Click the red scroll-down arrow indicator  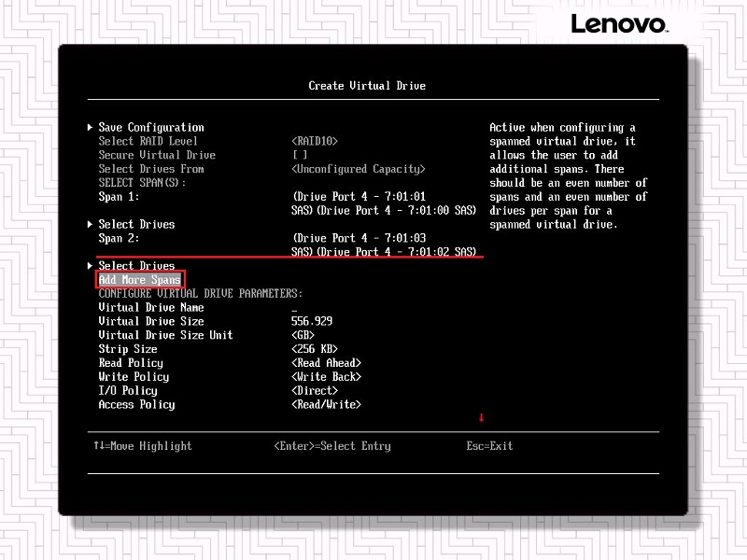tap(482, 417)
